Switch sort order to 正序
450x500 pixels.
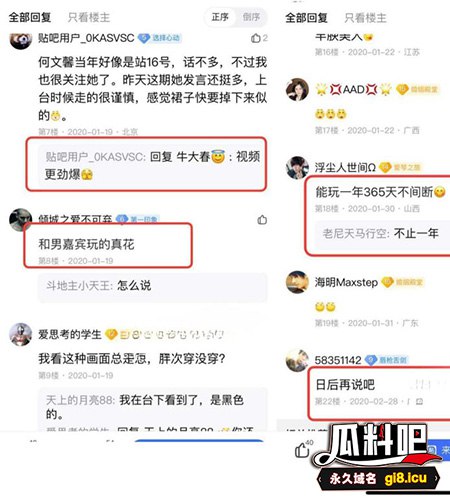(220, 17)
